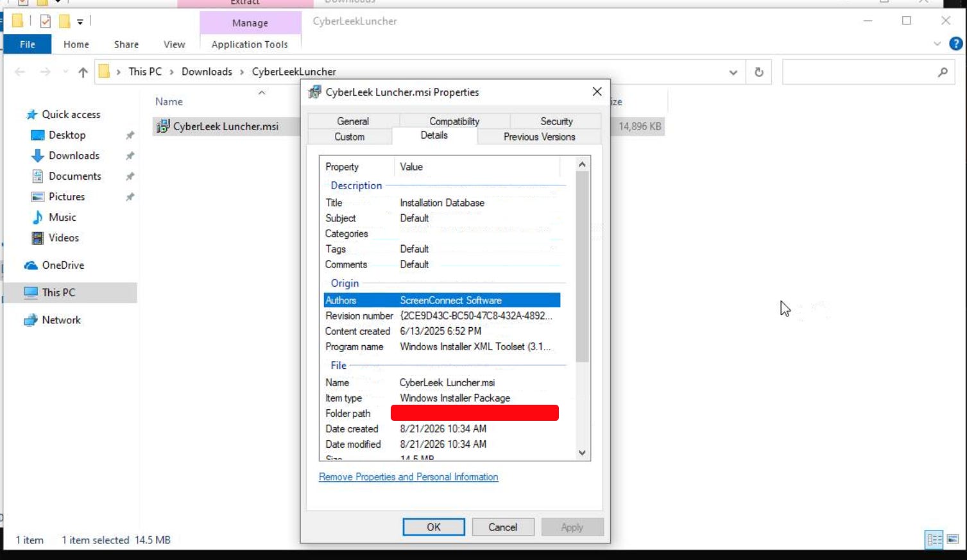Switch to Details view layout icon

pos(934,539)
